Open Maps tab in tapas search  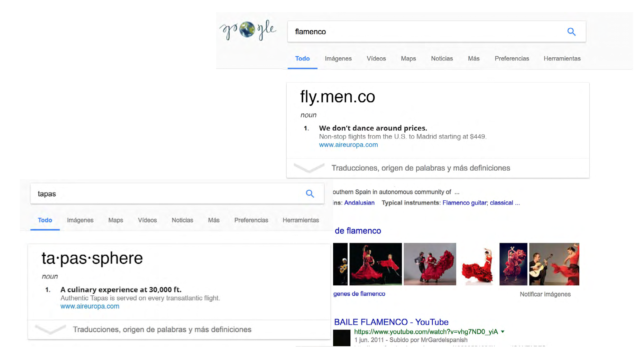[116, 220]
